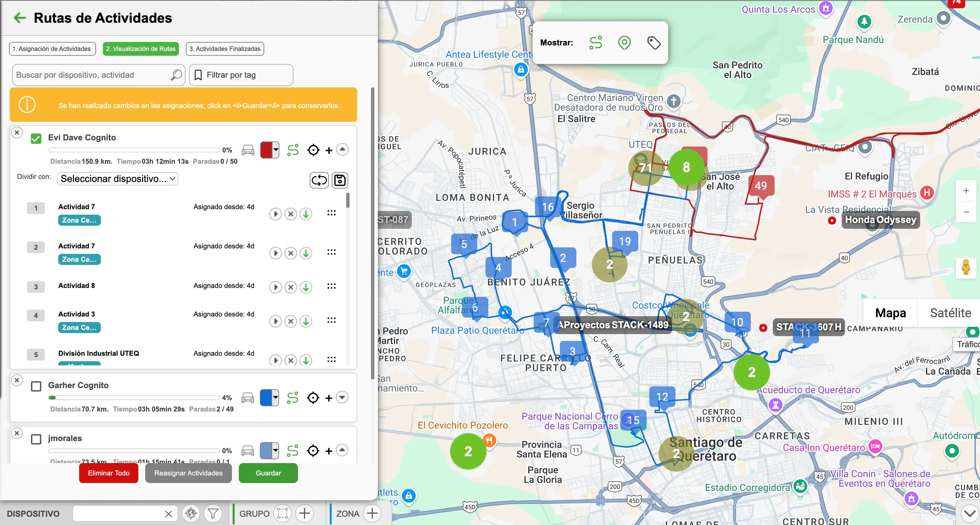Click device filter funnel icon
This screenshot has width=980, height=525.
tap(213, 513)
